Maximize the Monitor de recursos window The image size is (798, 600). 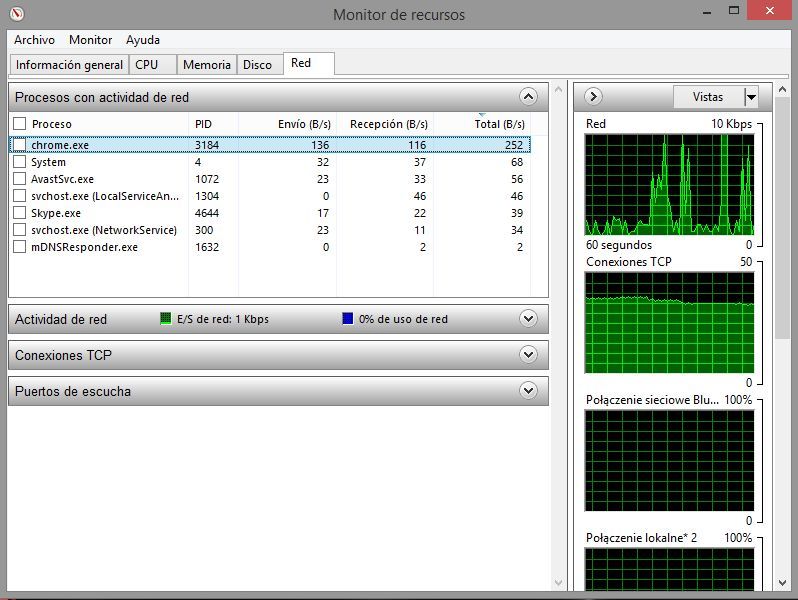click(733, 11)
